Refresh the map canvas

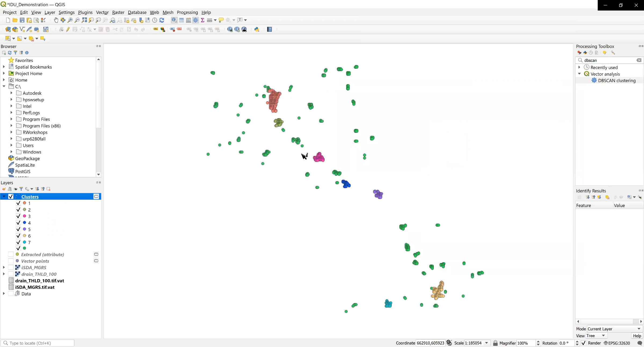point(162,20)
